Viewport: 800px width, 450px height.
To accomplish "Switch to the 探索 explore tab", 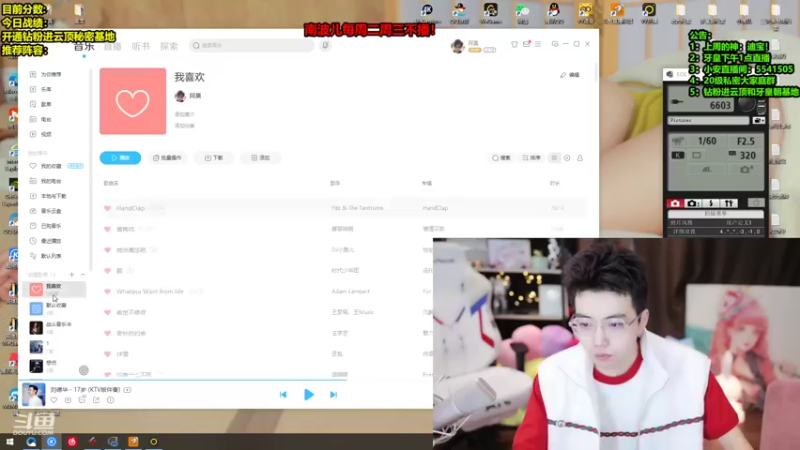I will pos(169,46).
